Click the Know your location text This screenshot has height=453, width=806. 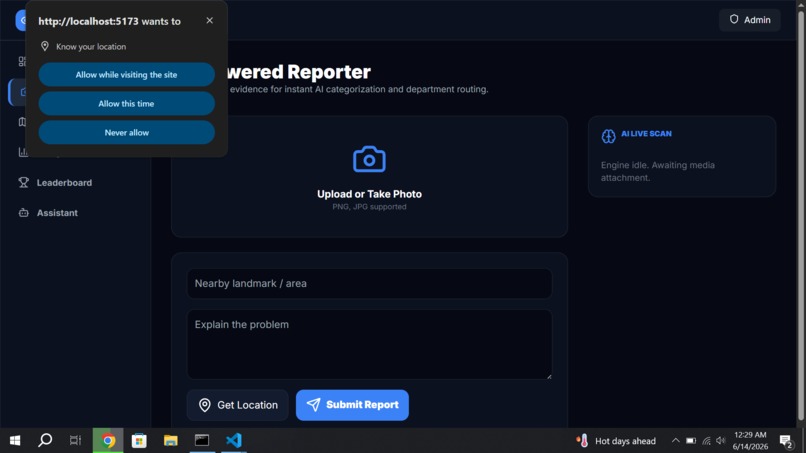pyautogui.click(x=91, y=46)
